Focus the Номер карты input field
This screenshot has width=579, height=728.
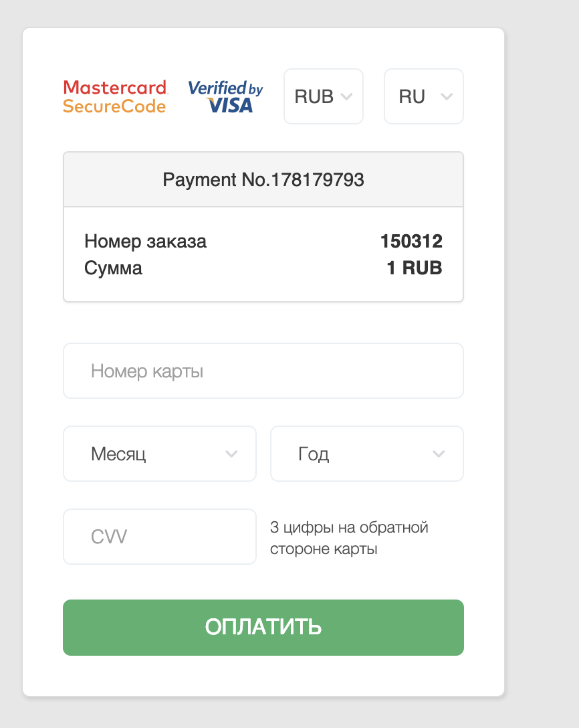[x=263, y=371]
